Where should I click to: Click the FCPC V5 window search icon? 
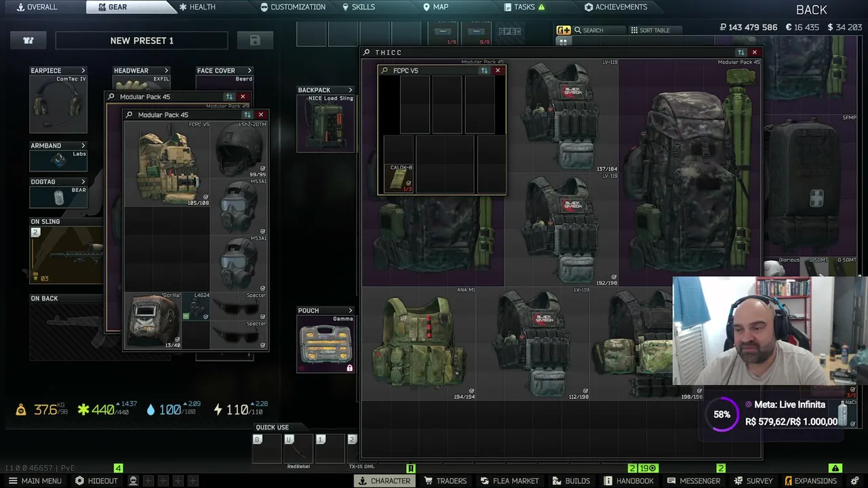[384, 70]
